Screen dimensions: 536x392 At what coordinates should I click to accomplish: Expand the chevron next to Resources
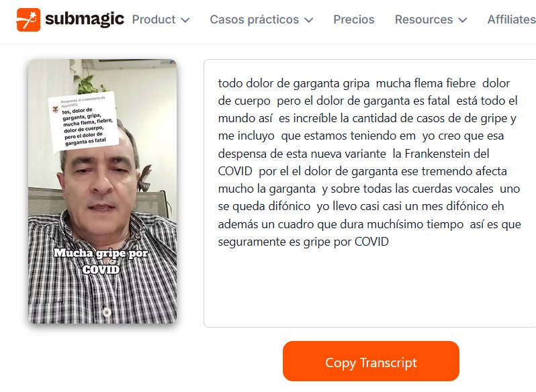[463, 20]
